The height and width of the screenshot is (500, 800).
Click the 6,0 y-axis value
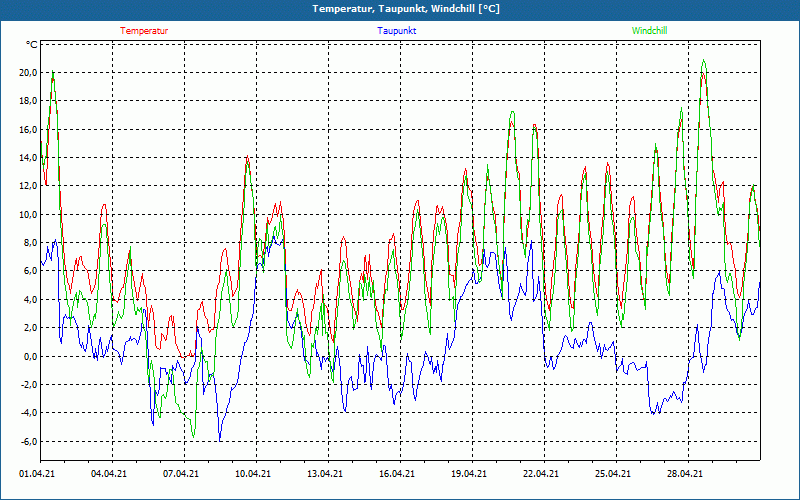(31, 271)
